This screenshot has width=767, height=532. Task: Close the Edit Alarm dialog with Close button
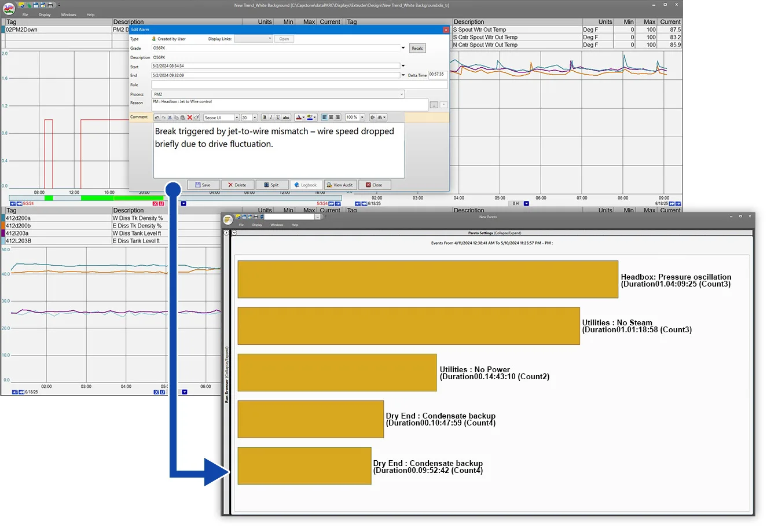coord(375,185)
